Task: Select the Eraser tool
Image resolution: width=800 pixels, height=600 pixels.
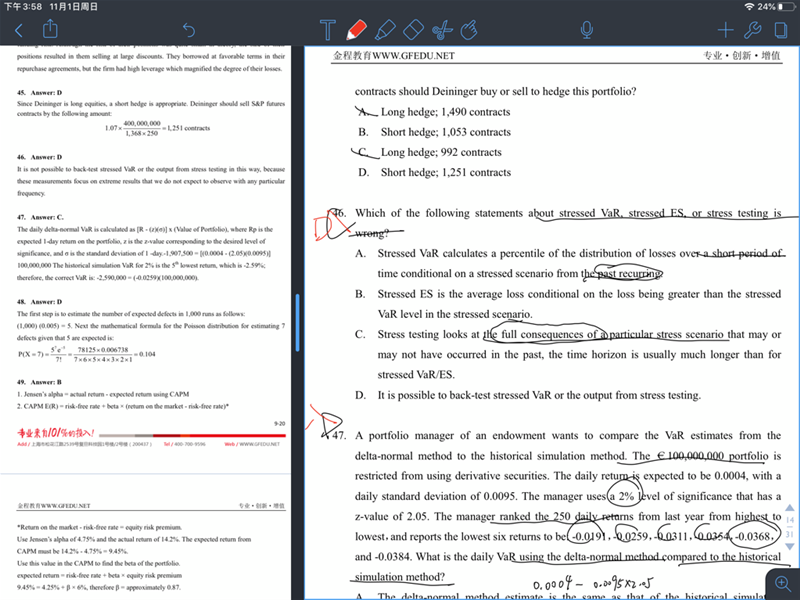Action: point(414,30)
